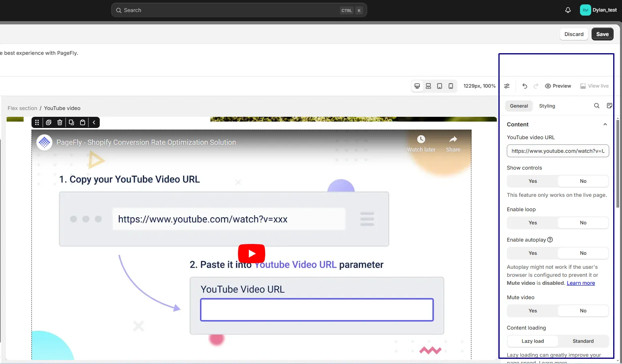The height and width of the screenshot is (364, 622).
Task: Click YouTube video breadcrumb
Action: (x=62, y=108)
